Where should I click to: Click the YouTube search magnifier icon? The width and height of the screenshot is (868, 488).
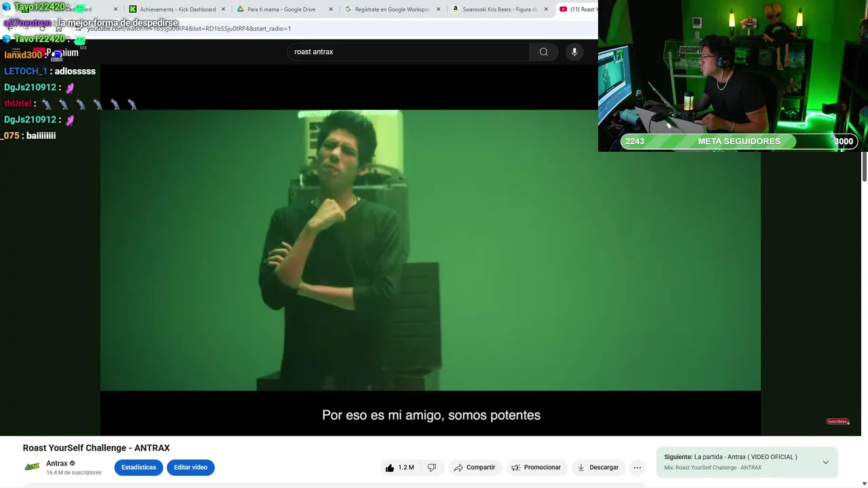click(543, 52)
